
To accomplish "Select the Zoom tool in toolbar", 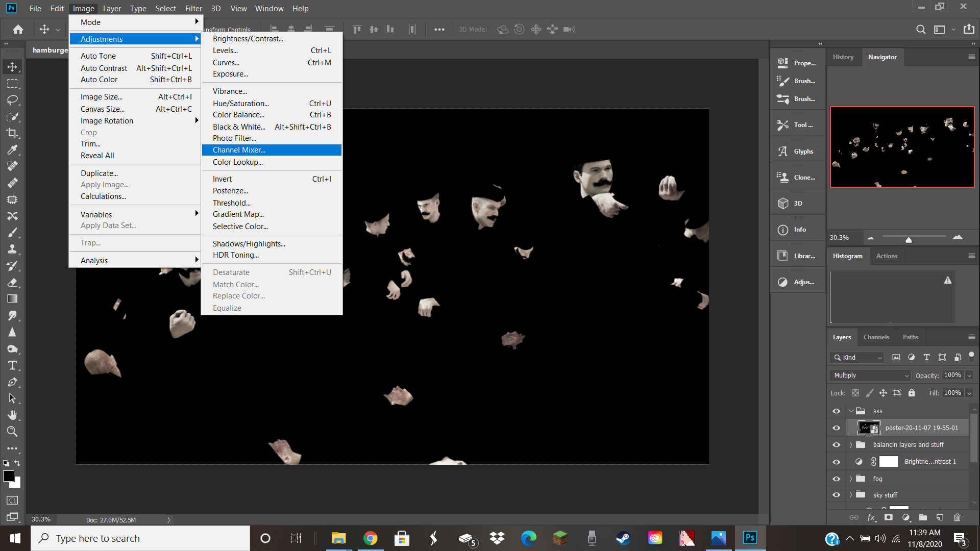I will point(12,432).
